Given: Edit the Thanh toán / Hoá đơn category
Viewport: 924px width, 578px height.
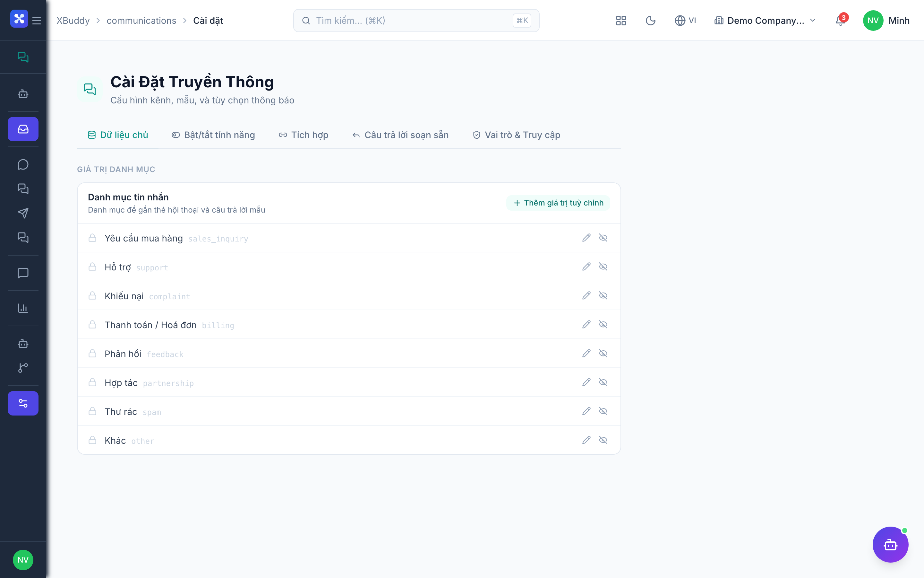Looking at the screenshot, I should (x=586, y=324).
